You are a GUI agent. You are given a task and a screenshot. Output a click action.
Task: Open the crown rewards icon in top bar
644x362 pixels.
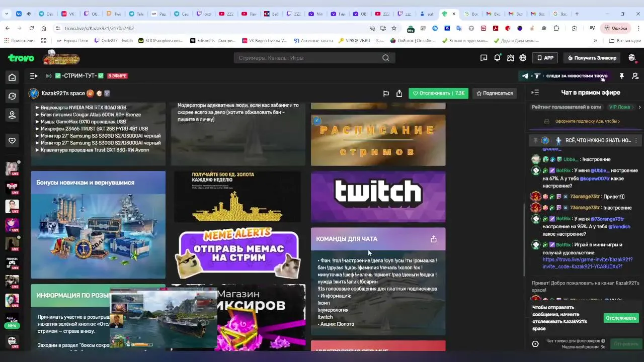tap(510, 58)
